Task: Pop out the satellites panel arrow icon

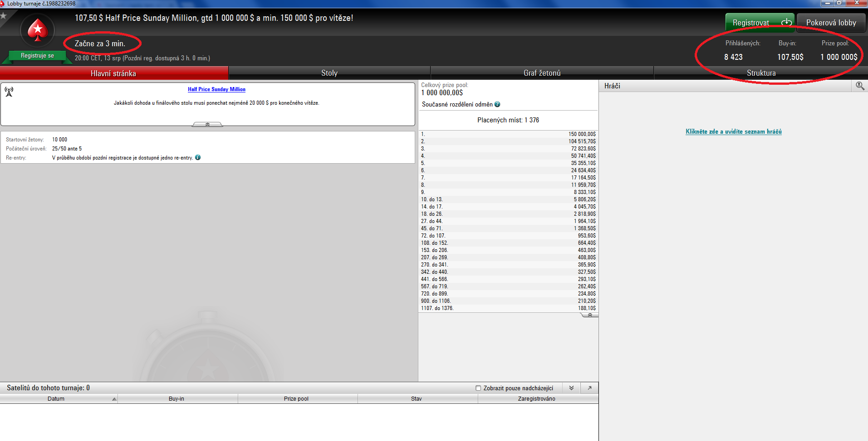Action: [589, 388]
